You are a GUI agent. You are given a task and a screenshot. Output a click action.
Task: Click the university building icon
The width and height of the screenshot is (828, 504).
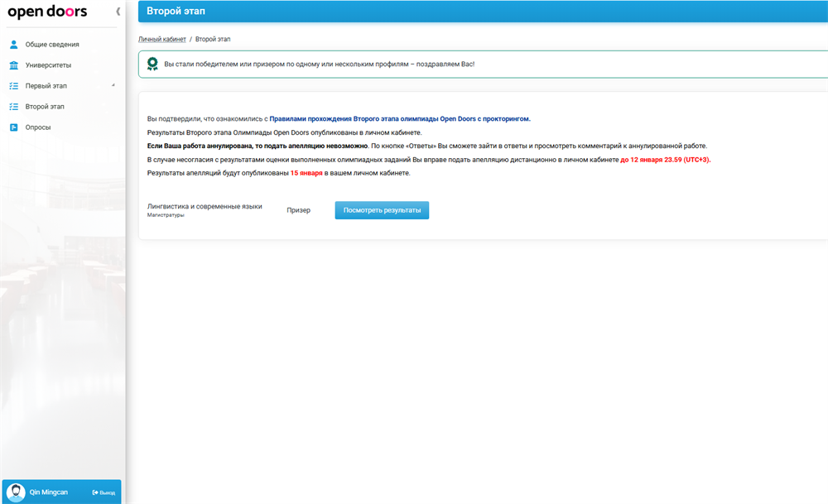click(14, 65)
